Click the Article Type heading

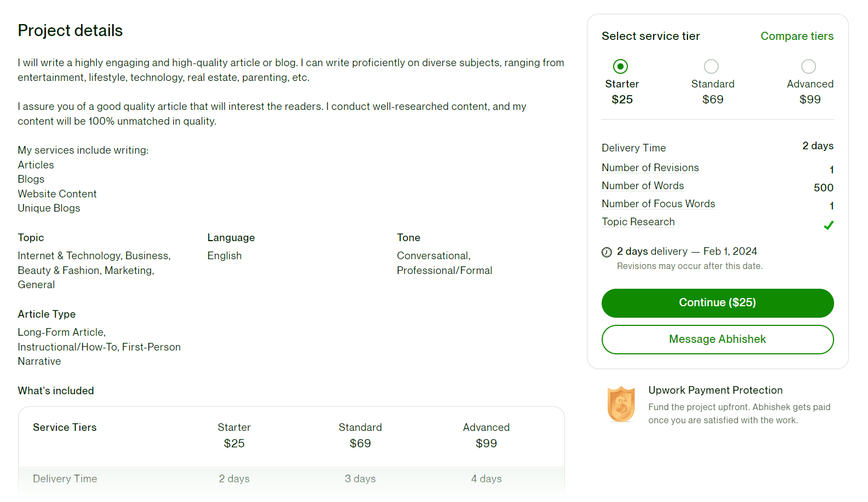46,314
